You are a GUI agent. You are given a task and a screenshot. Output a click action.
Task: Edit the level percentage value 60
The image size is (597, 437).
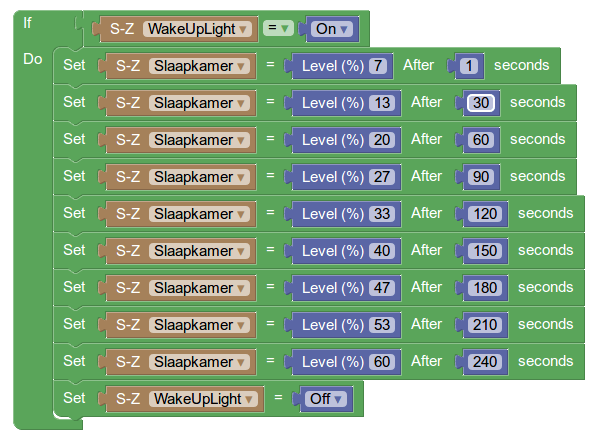[382, 362]
